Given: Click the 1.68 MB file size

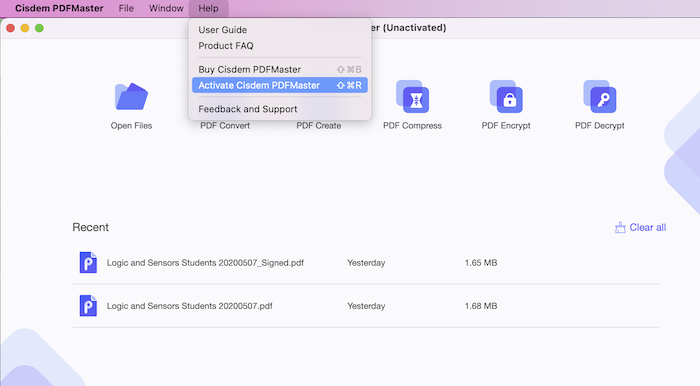Looking at the screenshot, I should pyautogui.click(x=481, y=306).
